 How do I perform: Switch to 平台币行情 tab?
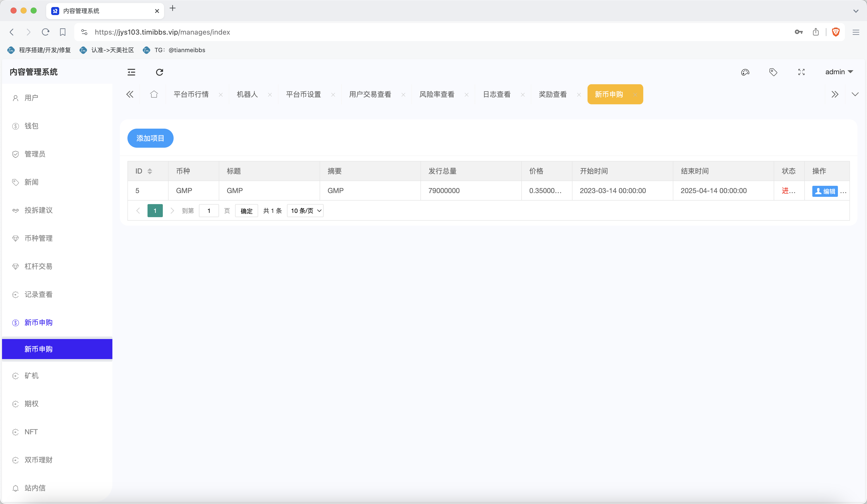click(x=191, y=94)
